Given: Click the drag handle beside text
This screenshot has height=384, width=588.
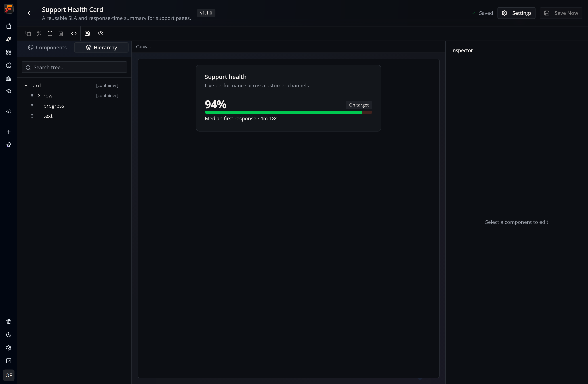Looking at the screenshot, I should tap(32, 116).
